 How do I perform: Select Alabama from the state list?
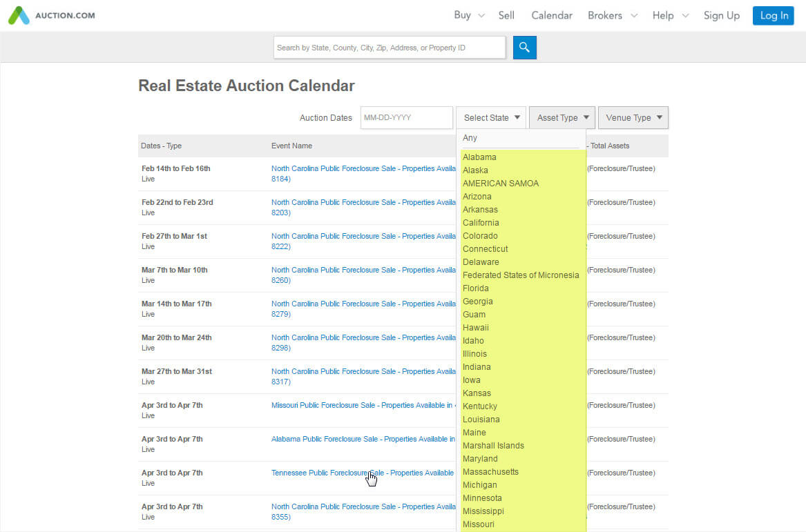(x=479, y=157)
